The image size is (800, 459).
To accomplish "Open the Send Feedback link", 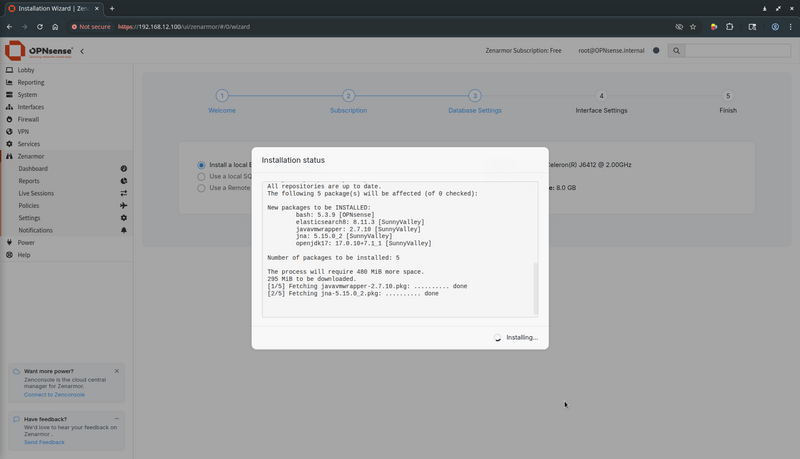I will click(x=44, y=442).
